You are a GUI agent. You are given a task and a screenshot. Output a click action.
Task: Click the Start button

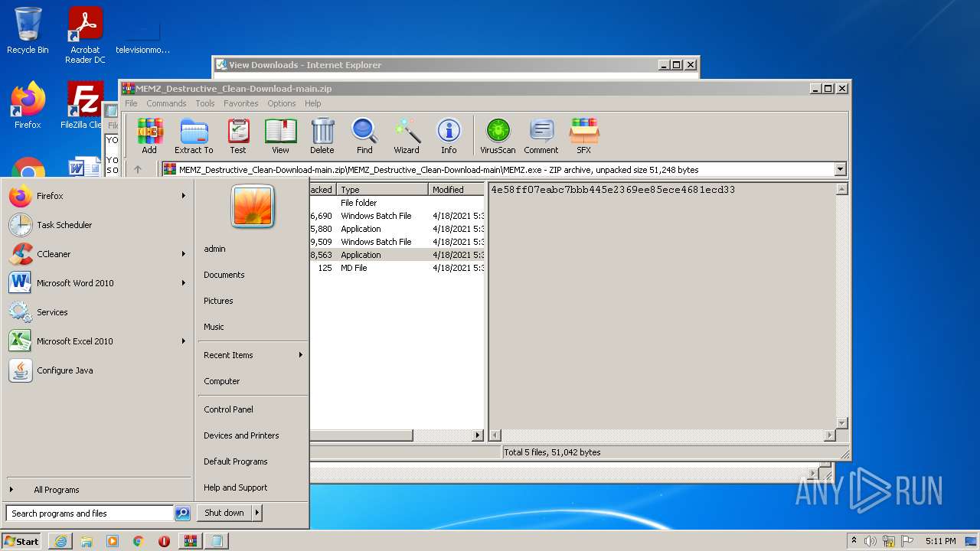coord(21,541)
